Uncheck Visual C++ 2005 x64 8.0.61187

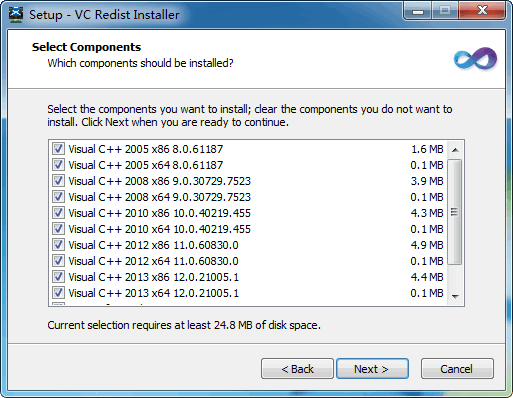point(58,165)
